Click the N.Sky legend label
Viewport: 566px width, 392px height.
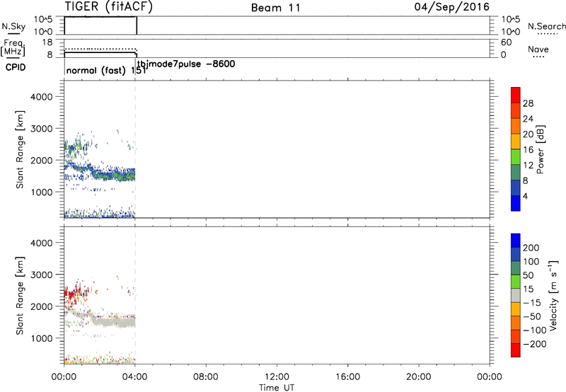13,26
